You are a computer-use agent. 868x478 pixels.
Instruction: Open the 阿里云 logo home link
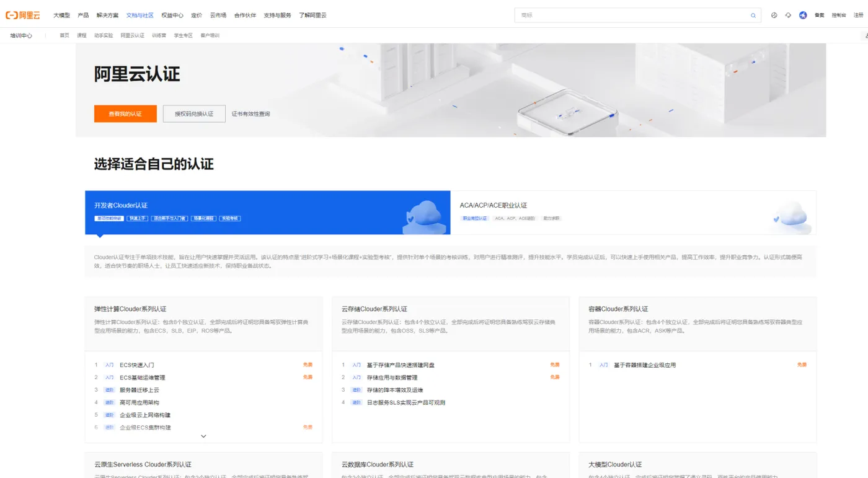[22, 15]
